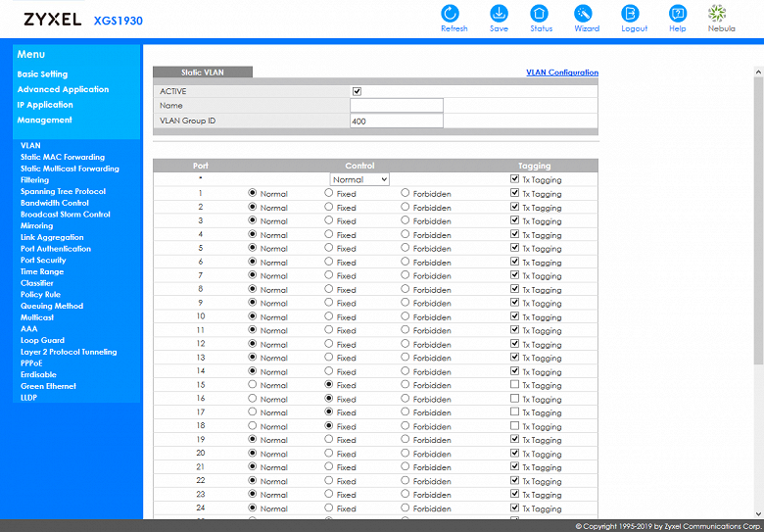Screen dimensions: 764x532
Task: Open IP Application menu
Action: (45, 105)
